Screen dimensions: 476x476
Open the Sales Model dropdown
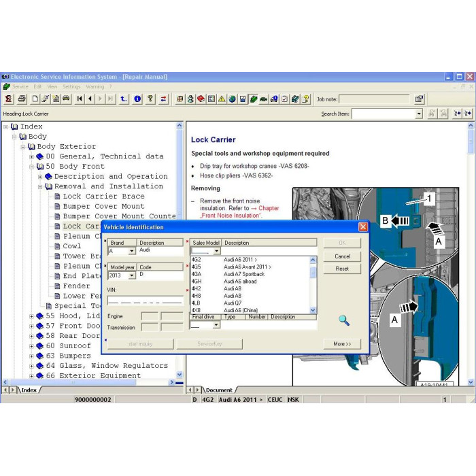(216, 251)
